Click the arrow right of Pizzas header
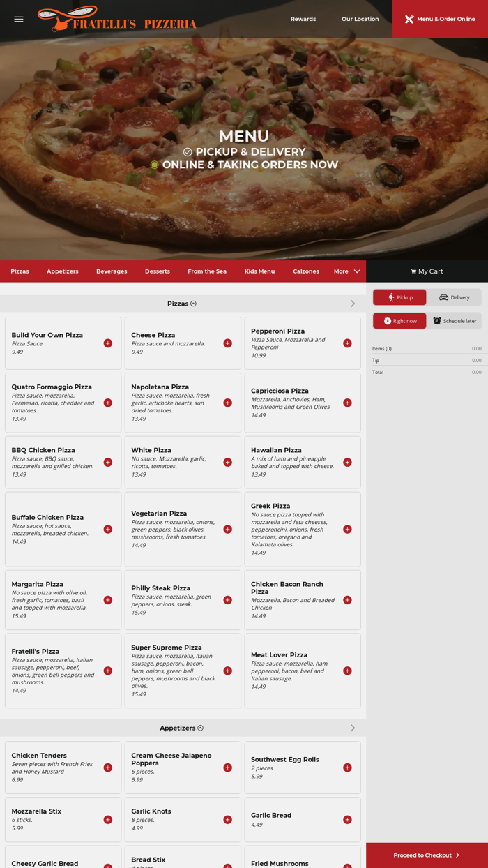Screen dimensions: 488x868 coord(353,304)
